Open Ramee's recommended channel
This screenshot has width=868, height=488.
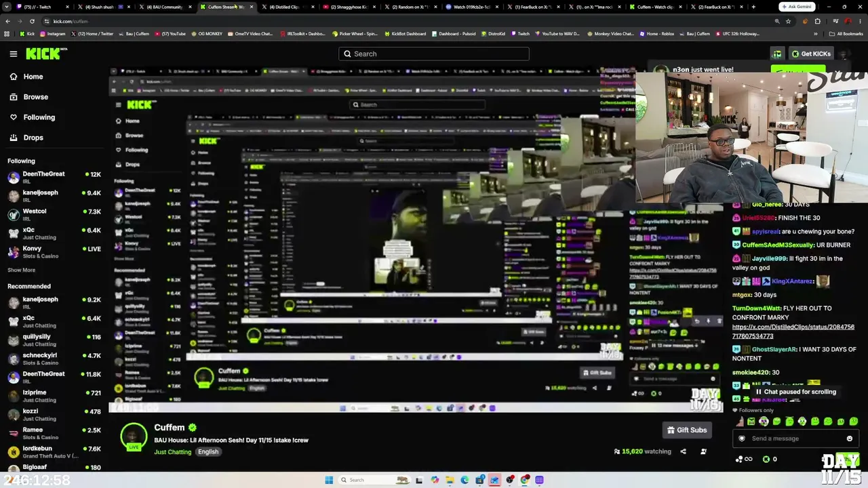tap(54, 433)
